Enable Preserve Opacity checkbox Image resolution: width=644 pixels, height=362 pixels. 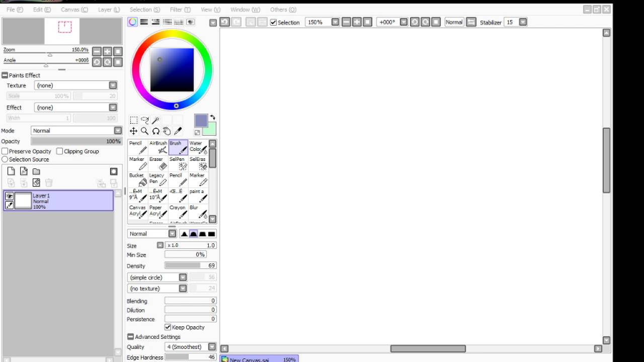click(5, 151)
